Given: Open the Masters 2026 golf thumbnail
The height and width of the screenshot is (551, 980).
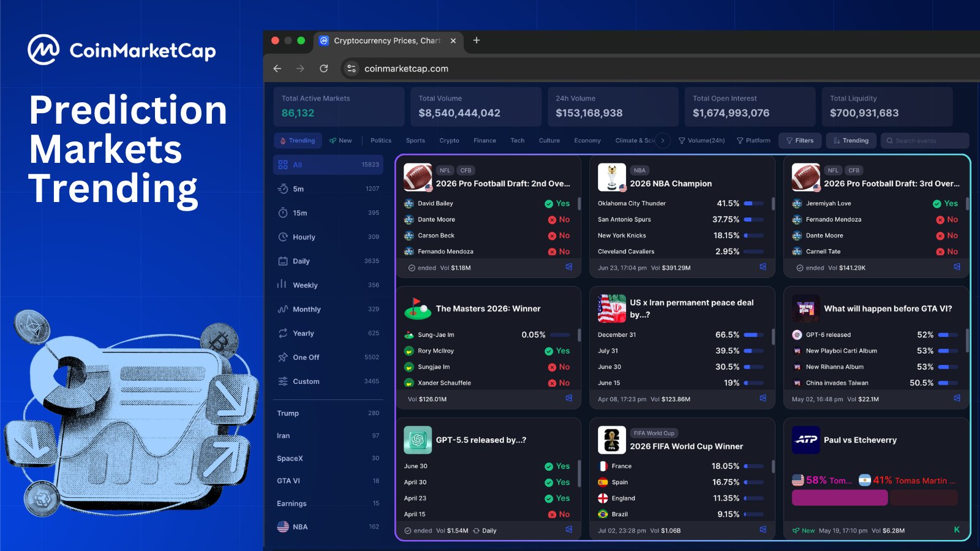Looking at the screenshot, I should [418, 309].
